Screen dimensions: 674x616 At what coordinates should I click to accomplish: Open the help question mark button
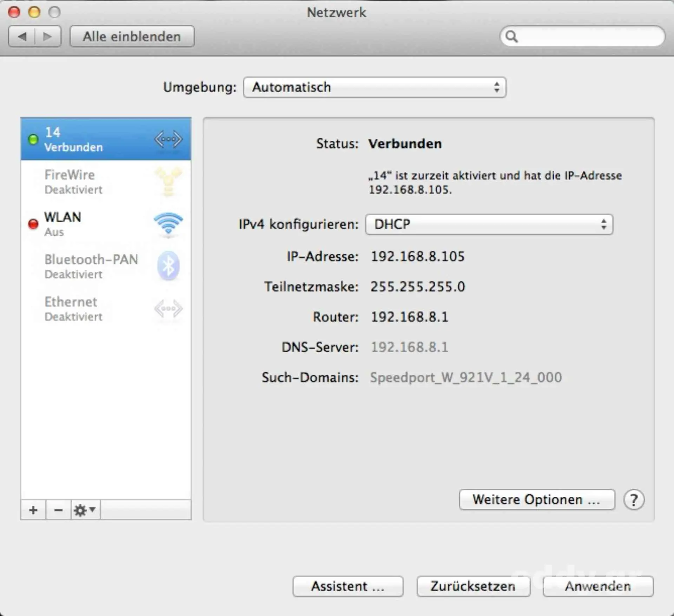[634, 500]
